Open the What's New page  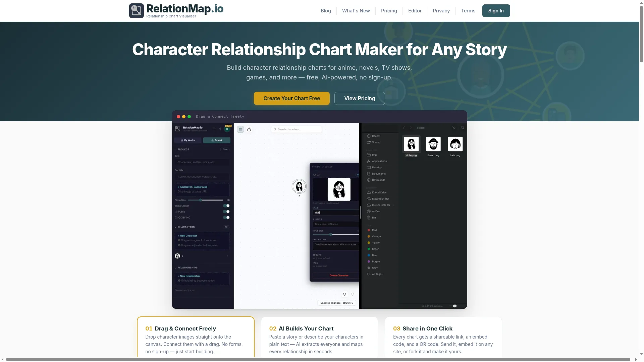356,11
